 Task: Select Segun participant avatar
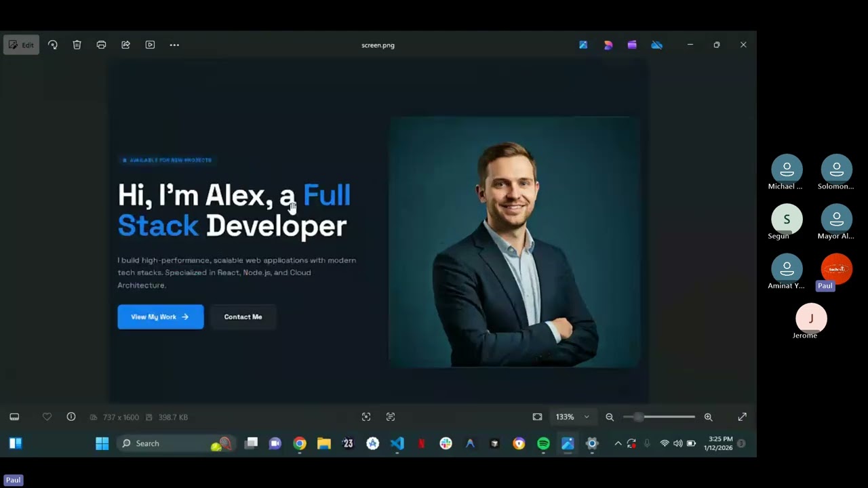[787, 219]
